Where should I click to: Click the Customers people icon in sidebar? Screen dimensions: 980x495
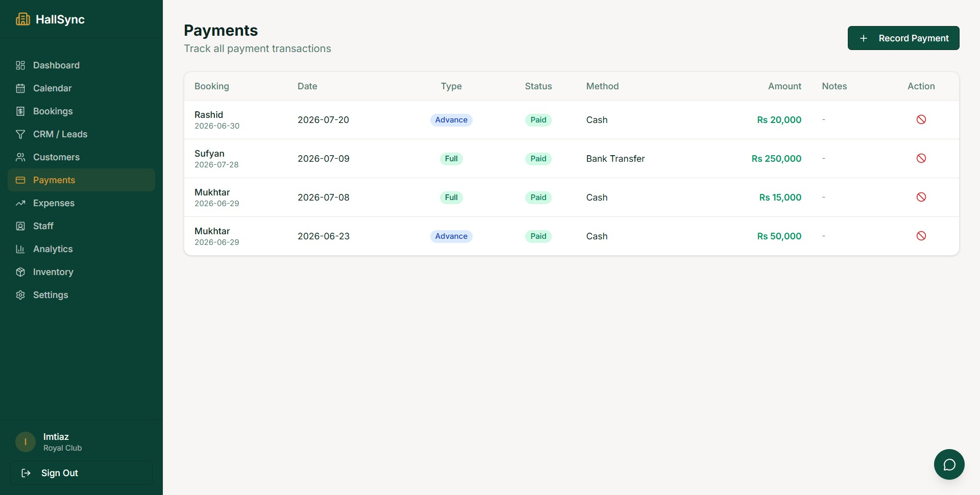20,157
